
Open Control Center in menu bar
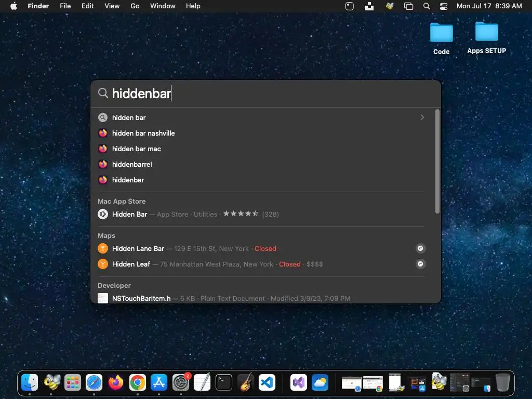click(444, 6)
